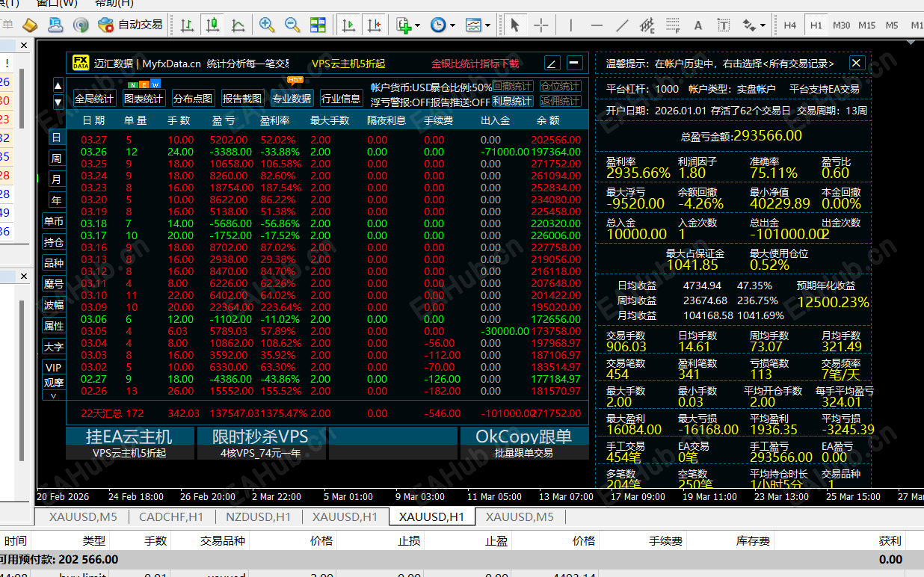Toggle chart shift icon

374,25
